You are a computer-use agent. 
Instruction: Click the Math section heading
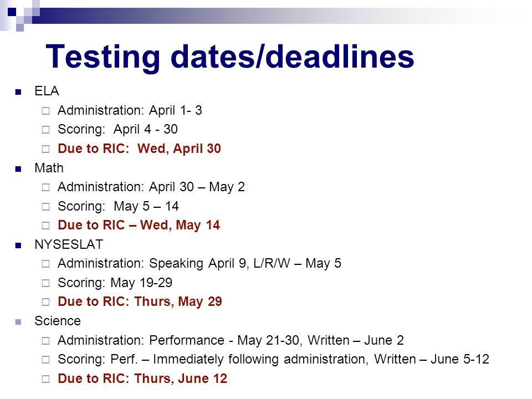[49, 168]
